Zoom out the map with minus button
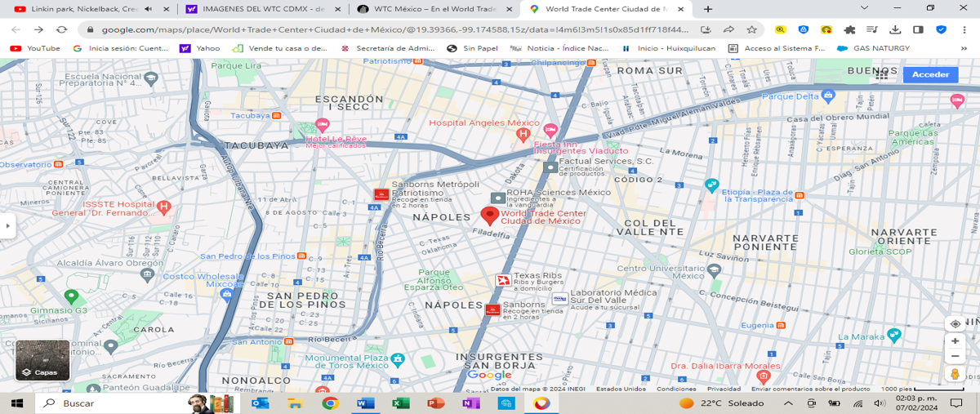The height and width of the screenshot is (414, 980). (955, 356)
